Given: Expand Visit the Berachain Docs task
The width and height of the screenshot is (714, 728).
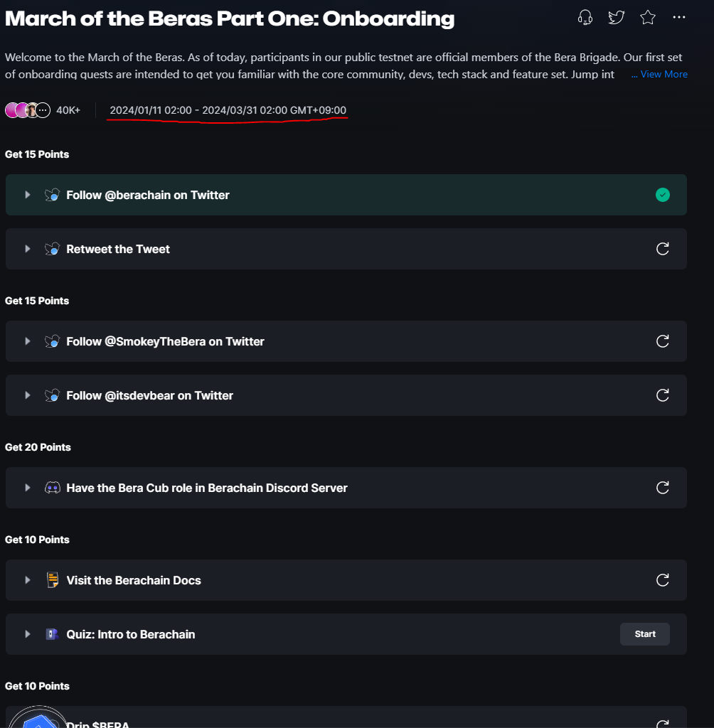Looking at the screenshot, I should pyautogui.click(x=28, y=580).
